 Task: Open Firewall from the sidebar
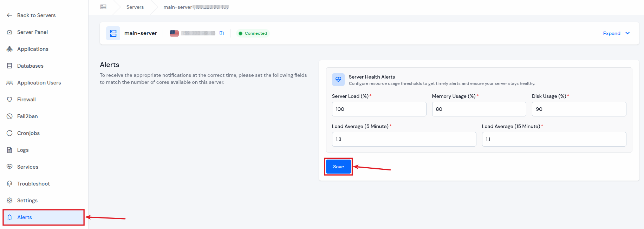26,100
